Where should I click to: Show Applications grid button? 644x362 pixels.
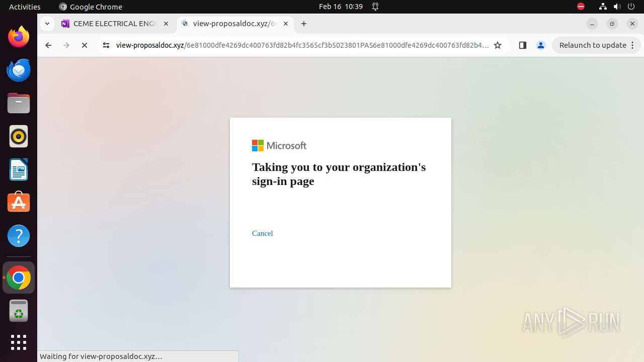(19, 342)
